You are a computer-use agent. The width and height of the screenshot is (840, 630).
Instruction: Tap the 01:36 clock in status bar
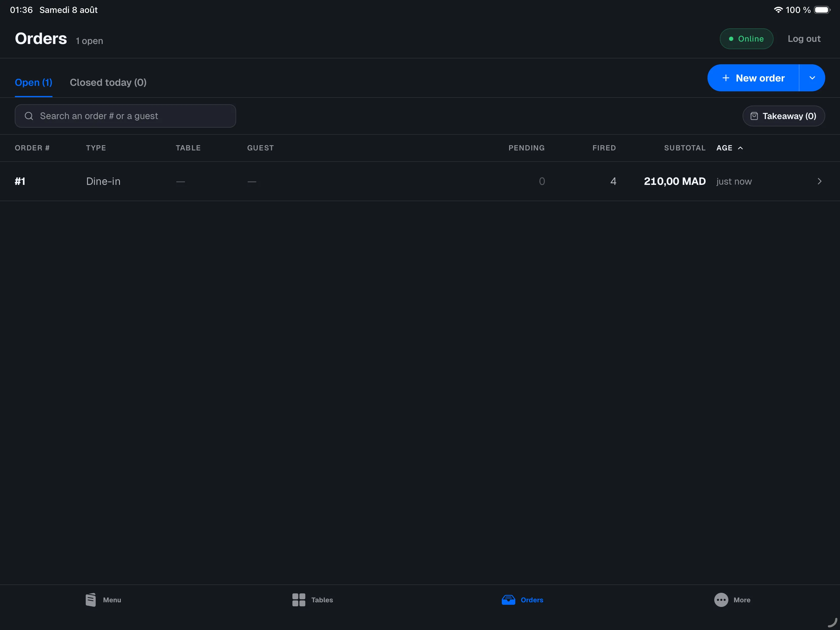click(x=21, y=10)
